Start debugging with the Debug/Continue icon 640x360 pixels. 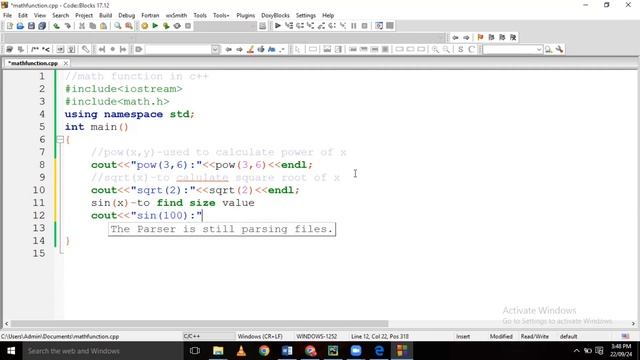coord(278,26)
